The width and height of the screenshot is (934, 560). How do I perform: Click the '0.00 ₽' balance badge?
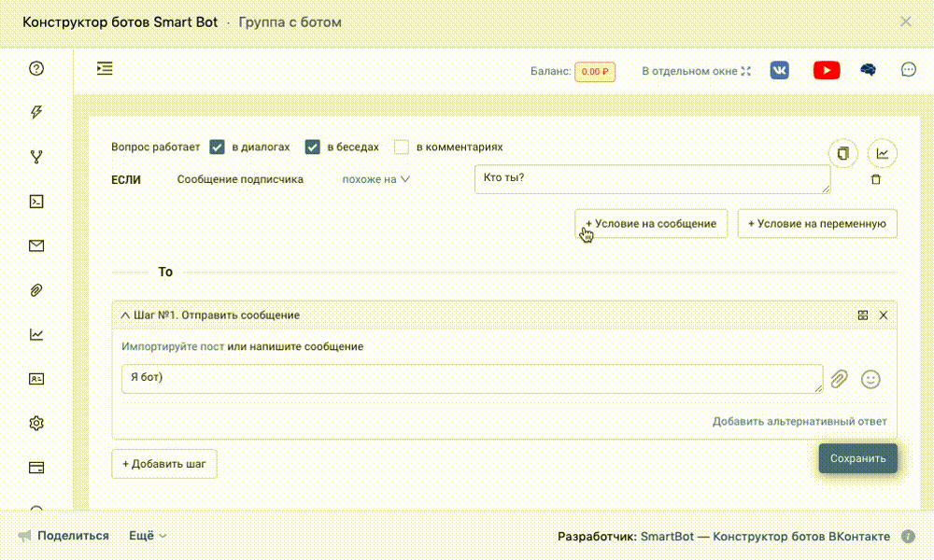pos(595,72)
